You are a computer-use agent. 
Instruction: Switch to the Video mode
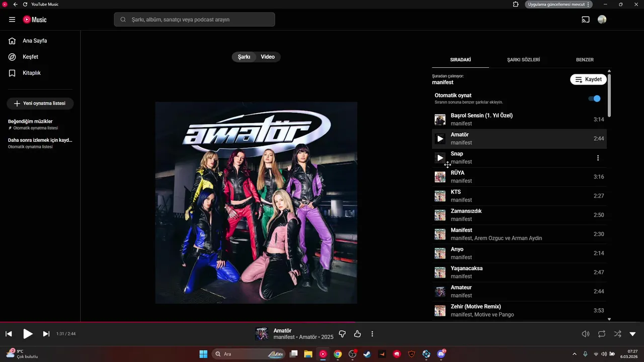pyautogui.click(x=268, y=57)
